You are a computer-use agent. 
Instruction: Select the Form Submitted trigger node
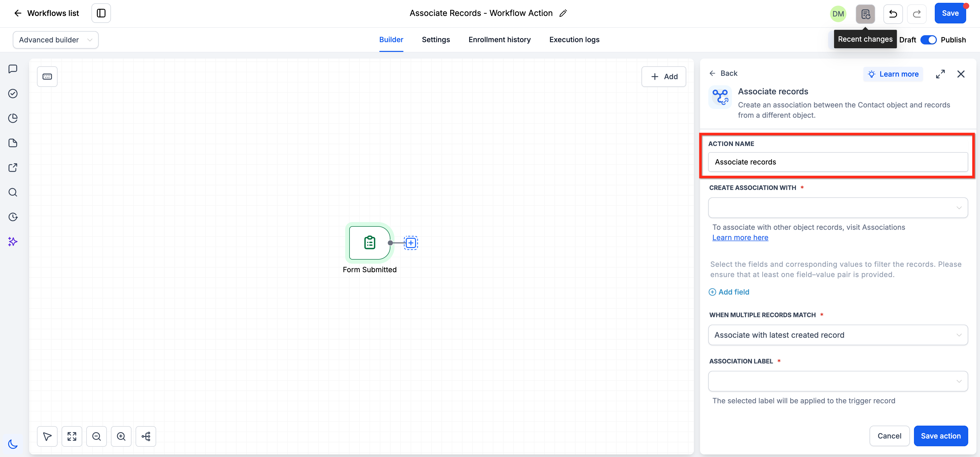click(369, 243)
